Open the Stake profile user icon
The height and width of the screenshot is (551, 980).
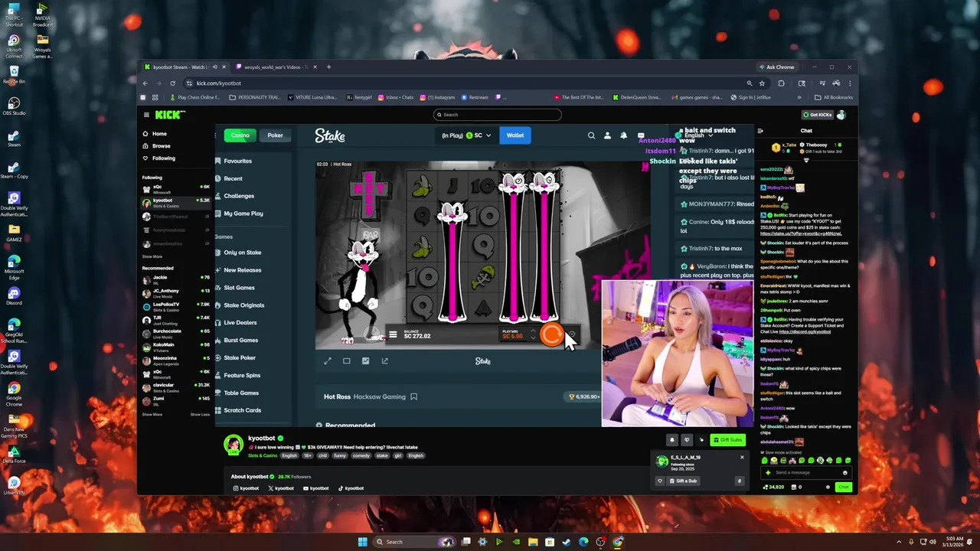pos(607,135)
